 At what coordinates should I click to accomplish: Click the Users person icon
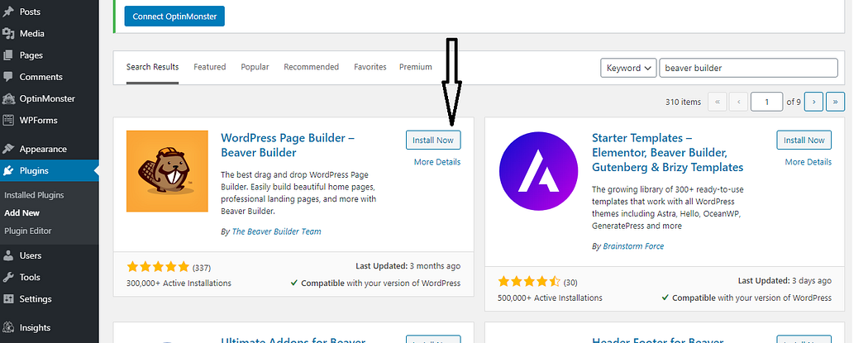coord(8,255)
